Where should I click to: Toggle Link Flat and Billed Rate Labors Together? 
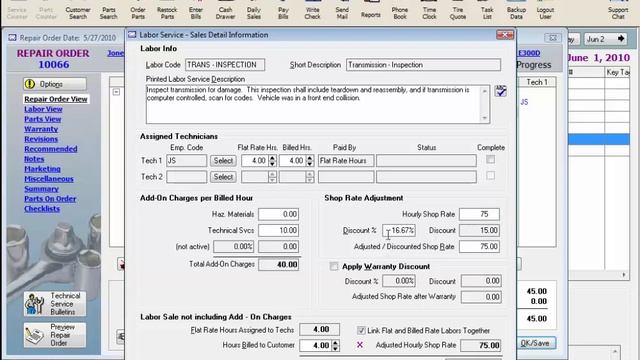(361, 331)
